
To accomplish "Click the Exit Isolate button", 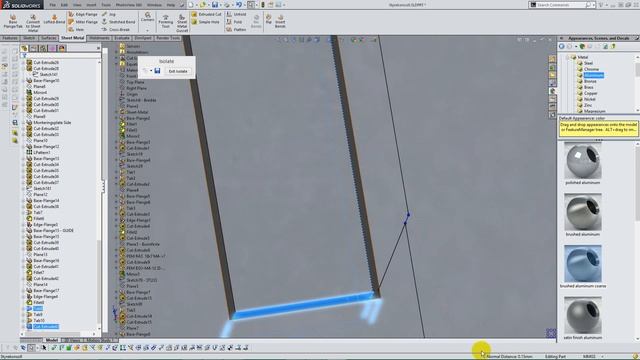I will point(178,71).
